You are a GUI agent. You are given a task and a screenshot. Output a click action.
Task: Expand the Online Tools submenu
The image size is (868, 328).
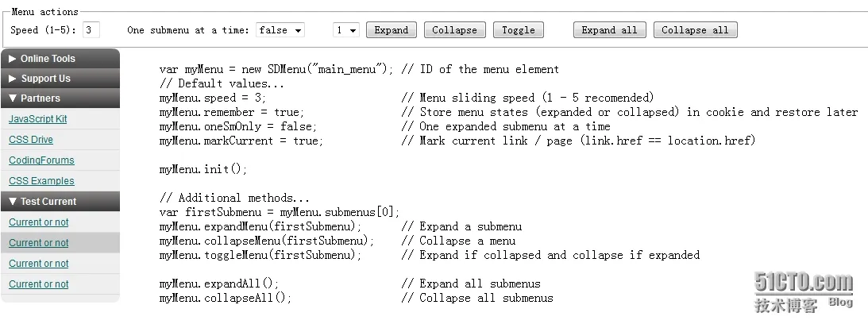point(60,58)
